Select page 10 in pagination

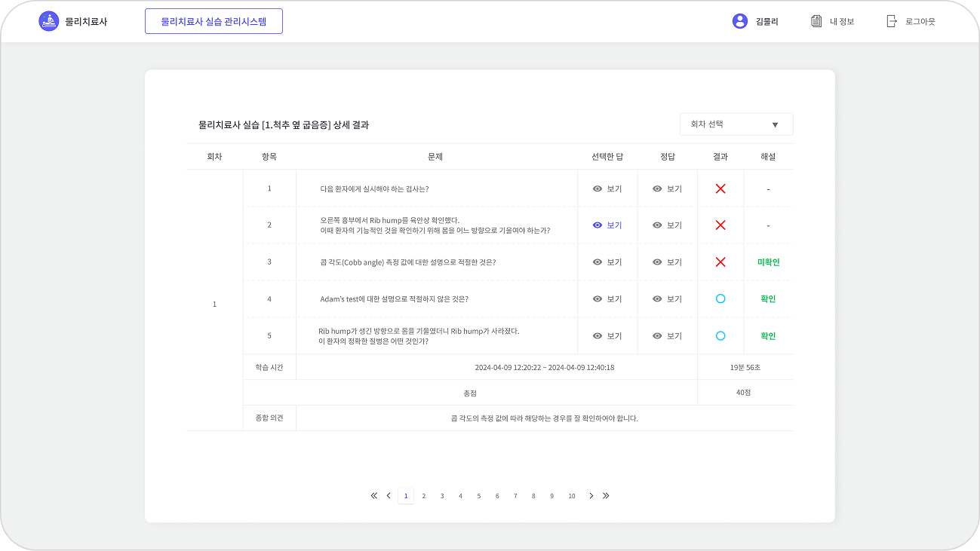tap(572, 496)
